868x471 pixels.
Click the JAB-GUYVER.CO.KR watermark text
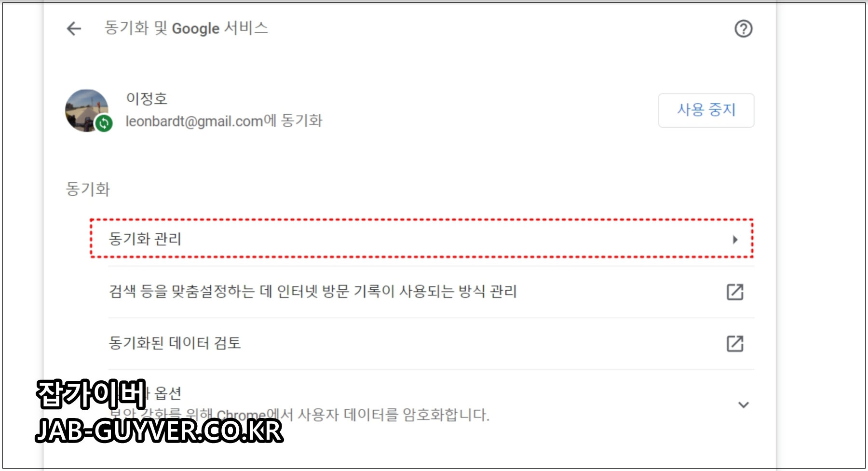click(x=159, y=431)
